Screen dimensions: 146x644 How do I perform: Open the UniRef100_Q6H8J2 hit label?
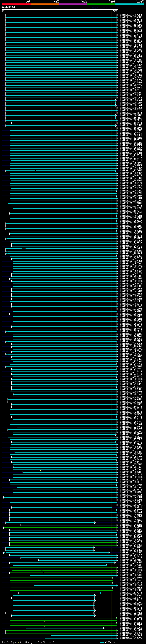pyautogui.click(x=131, y=20)
